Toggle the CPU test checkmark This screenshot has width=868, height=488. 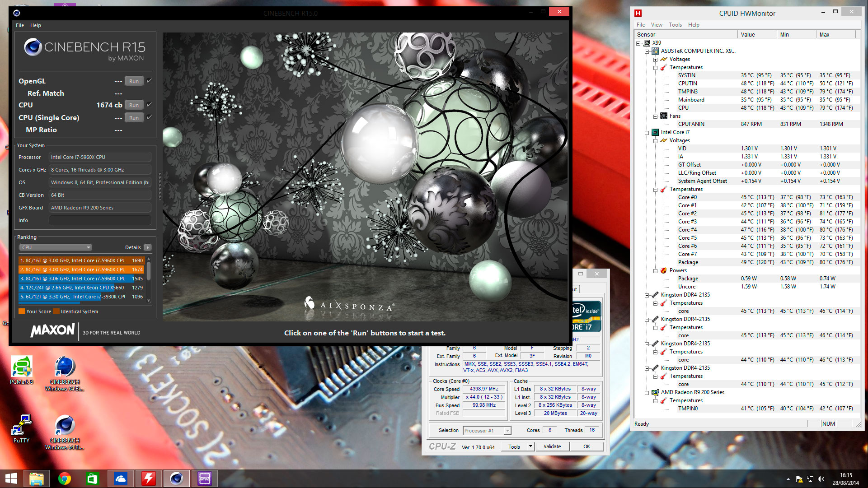point(149,105)
